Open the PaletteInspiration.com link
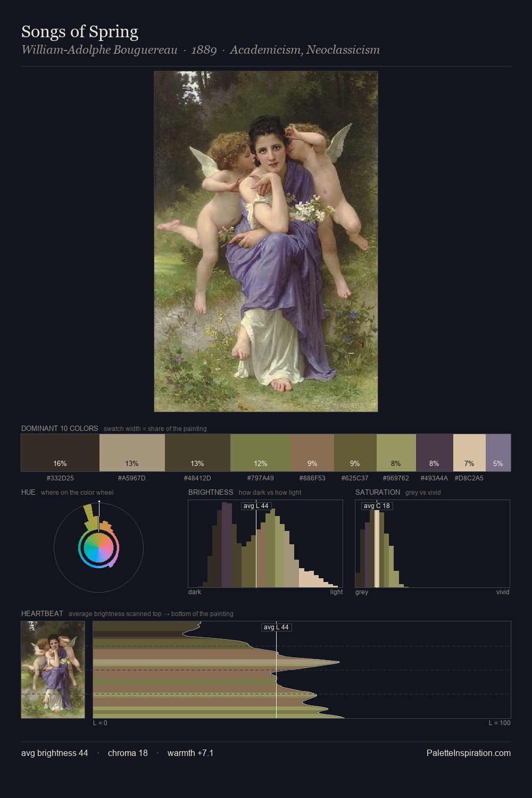This screenshot has height=798, width=532. coord(469,753)
